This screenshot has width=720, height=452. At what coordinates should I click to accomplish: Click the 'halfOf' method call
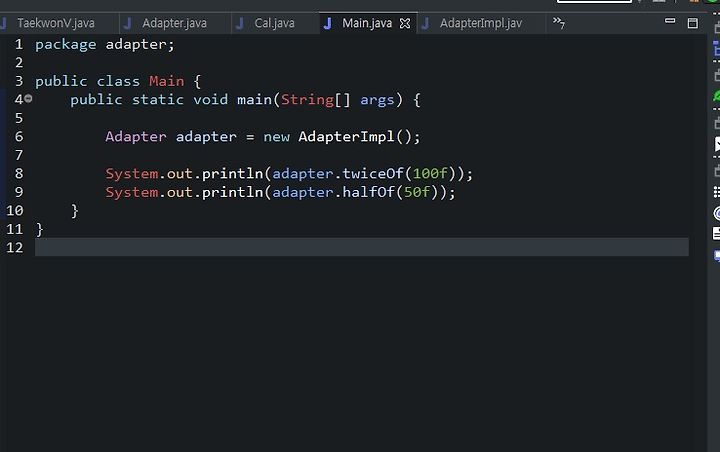(368, 192)
